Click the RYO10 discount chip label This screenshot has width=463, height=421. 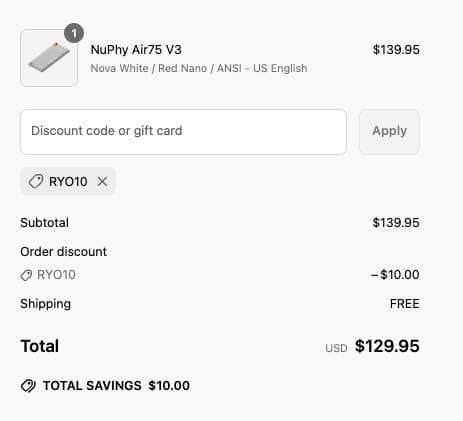pos(68,182)
